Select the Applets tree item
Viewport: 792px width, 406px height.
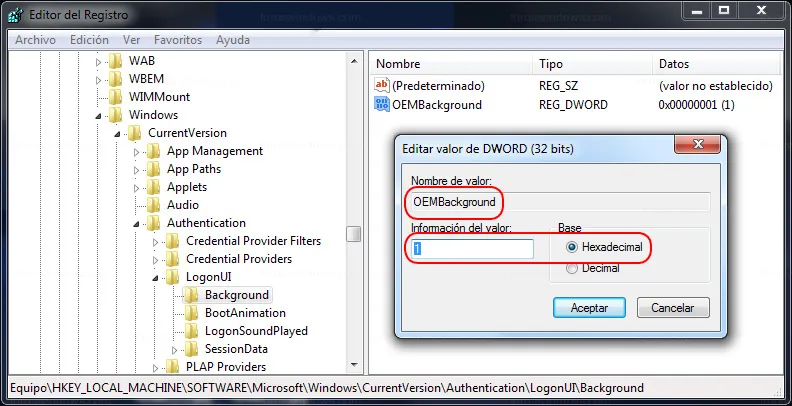point(187,187)
